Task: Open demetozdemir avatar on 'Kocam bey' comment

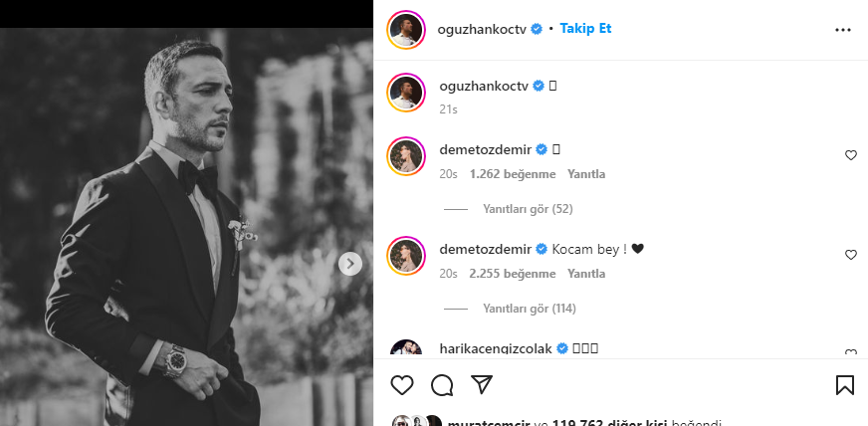Action: pyautogui.click(x=406, y=256)
